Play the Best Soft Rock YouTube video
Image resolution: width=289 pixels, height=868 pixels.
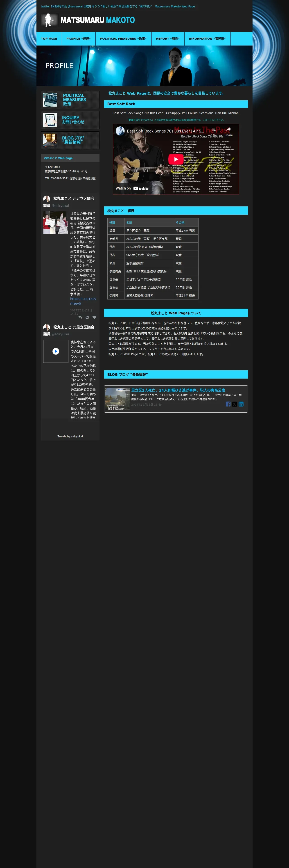coord(176,159)
